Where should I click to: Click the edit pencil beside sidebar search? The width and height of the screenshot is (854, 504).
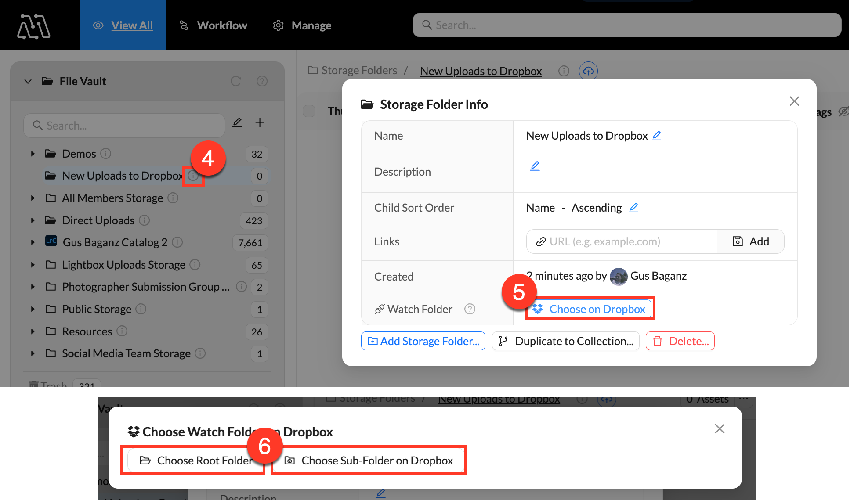click(237, 122)
